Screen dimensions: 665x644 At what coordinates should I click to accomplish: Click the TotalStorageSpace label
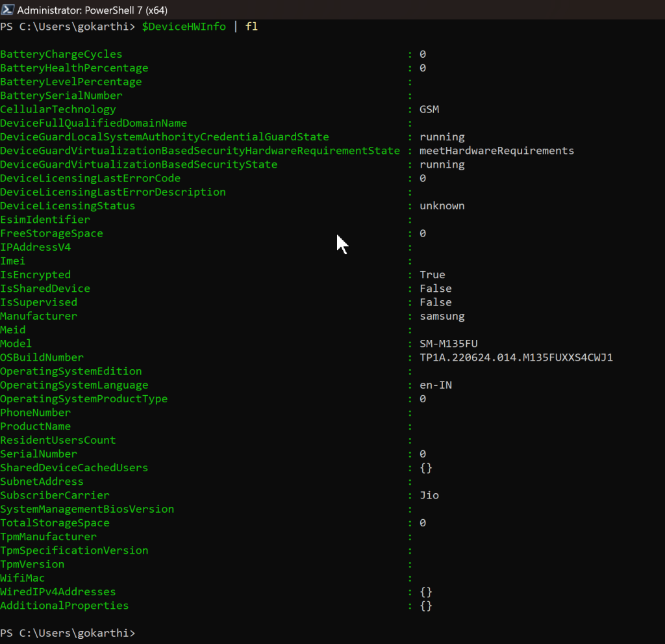point(55,523)
